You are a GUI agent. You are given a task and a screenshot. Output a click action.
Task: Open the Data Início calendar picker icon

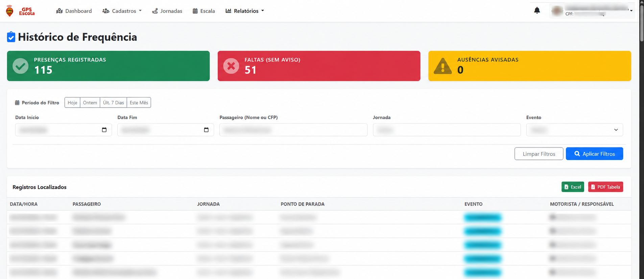point(104,130)
